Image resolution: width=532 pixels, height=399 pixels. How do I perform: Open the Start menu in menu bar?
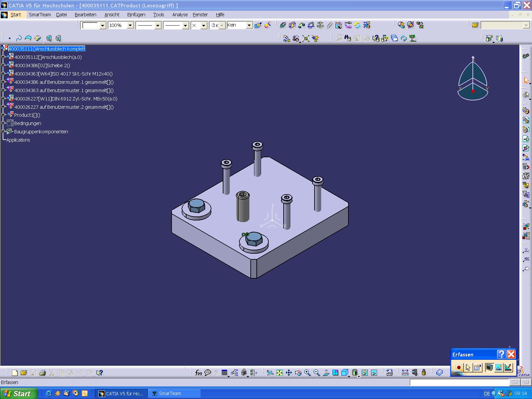point(16,15)
